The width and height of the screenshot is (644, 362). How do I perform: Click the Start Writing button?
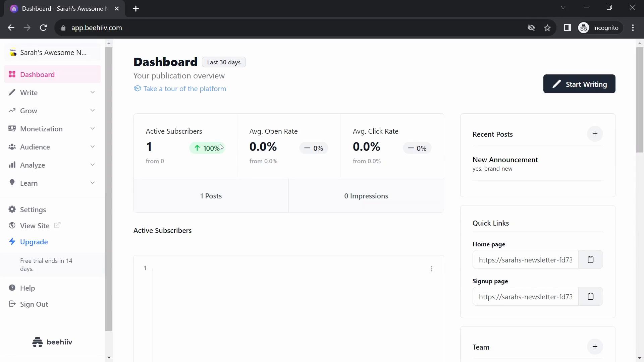pos(580,84)
